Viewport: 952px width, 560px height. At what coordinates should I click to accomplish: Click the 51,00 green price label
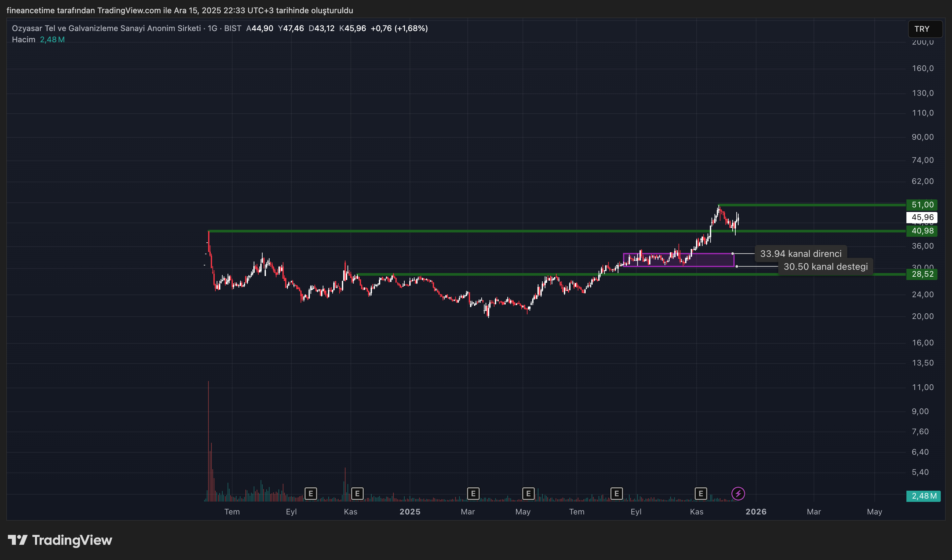click(x=921, y=205)
